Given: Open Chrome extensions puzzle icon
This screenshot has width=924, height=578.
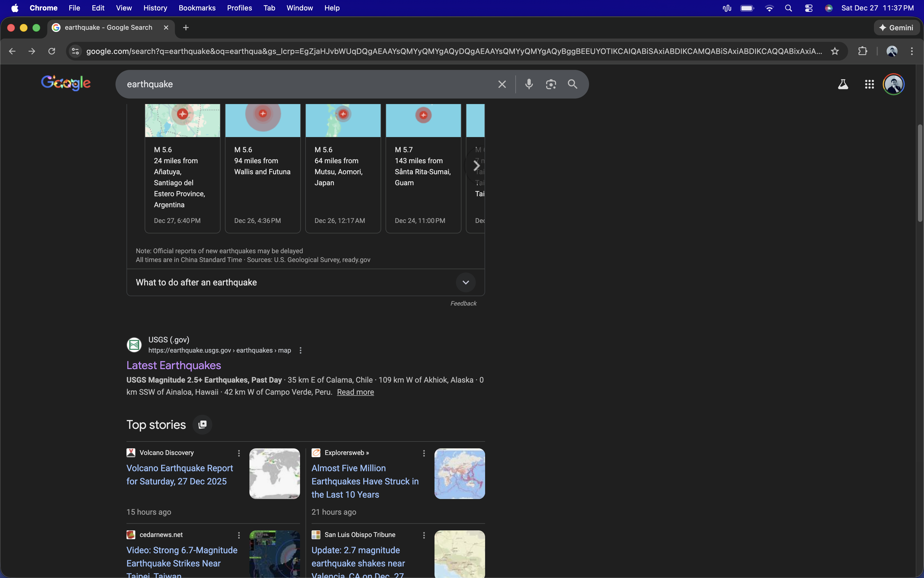Looking at the screenshot, I should tap(862, 51).
